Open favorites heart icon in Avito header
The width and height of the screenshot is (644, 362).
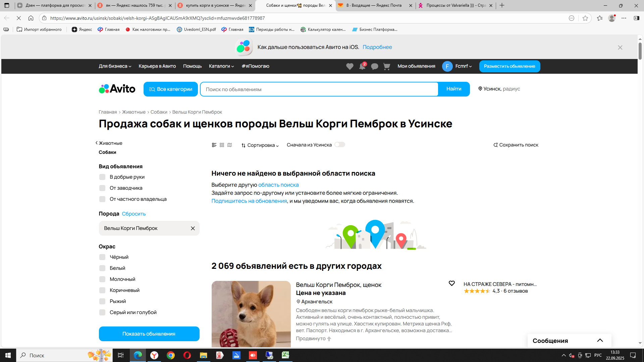(350, 66)
